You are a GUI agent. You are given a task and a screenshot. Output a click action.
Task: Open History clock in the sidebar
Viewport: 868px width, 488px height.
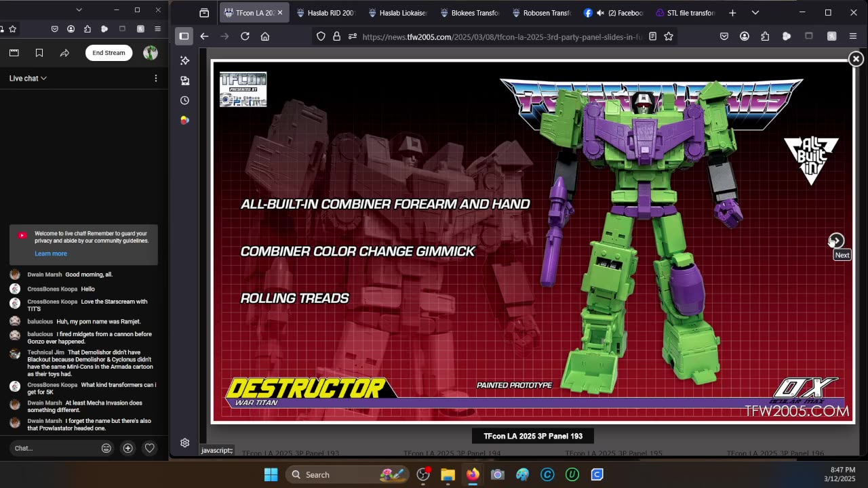(184, 100)
